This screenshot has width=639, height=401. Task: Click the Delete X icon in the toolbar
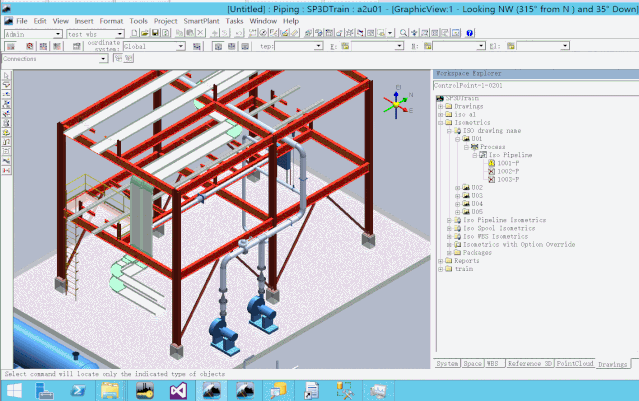click(x=201, y=33)
